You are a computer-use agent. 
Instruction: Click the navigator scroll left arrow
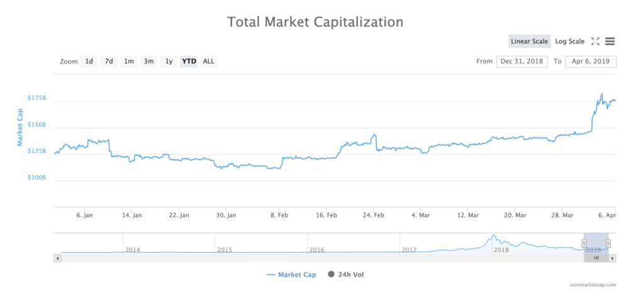[58, 258]
